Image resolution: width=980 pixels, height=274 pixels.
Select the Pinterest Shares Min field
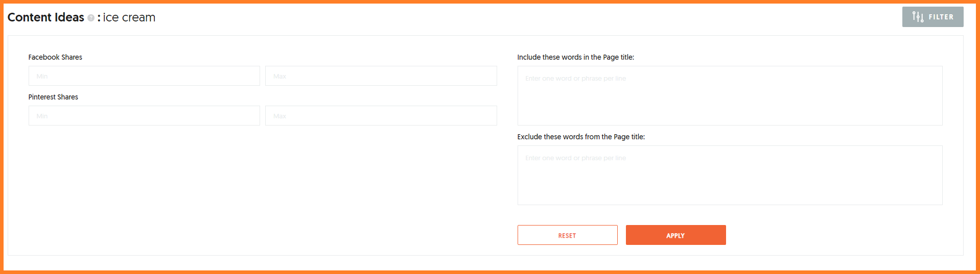144,116
